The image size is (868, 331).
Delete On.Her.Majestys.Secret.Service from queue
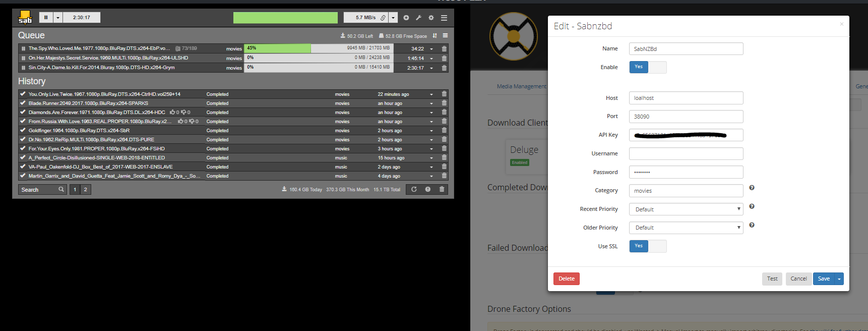(x=444, y=58)
